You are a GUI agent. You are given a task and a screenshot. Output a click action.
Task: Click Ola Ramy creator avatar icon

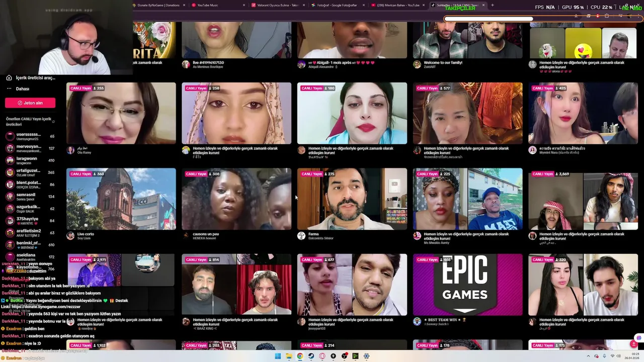click(70, 150)
